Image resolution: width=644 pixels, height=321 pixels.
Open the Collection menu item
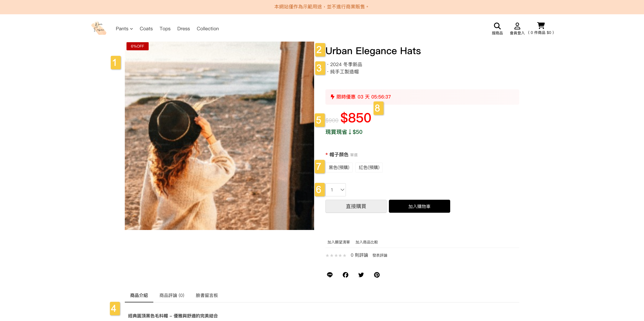tap(207, 29)
